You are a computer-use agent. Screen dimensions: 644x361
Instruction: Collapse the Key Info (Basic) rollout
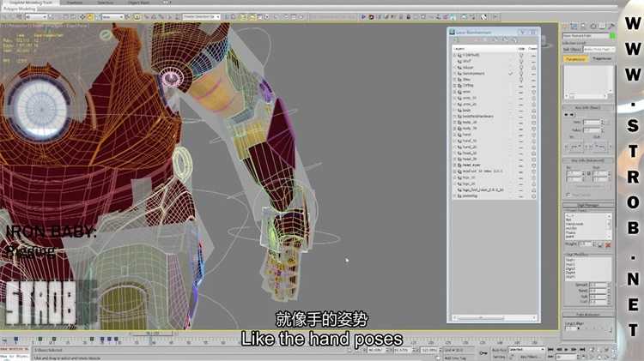tap(588, 107)
